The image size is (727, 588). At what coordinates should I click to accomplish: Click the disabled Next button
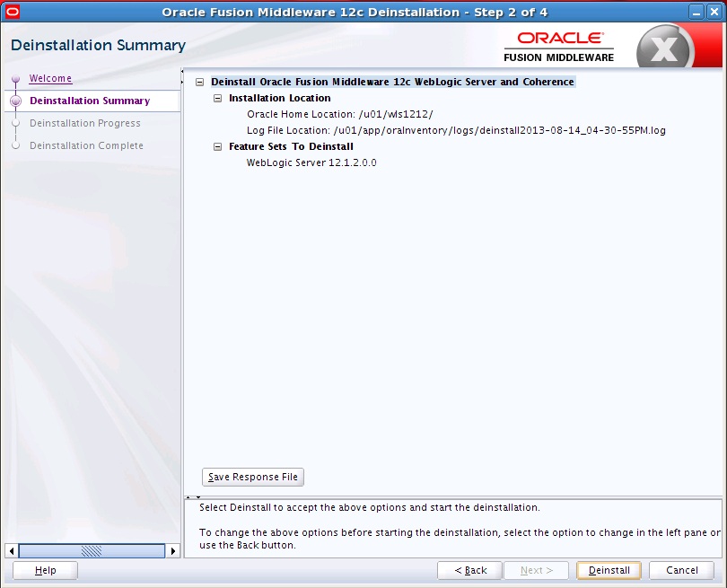click(x=536, y=570)
